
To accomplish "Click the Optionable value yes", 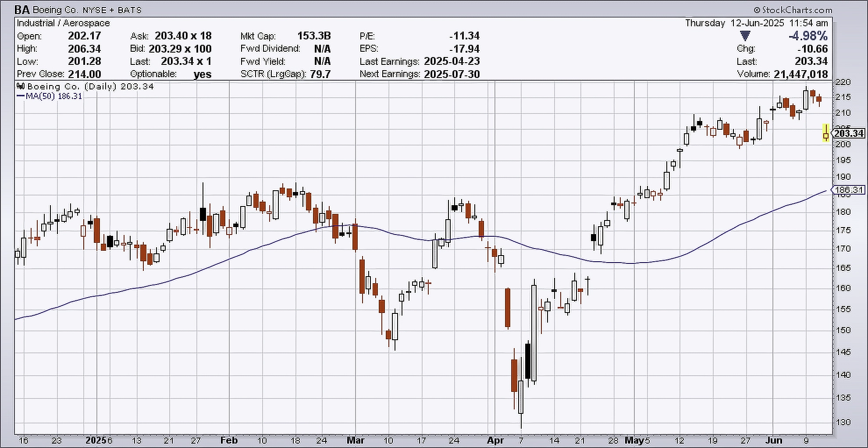I will point(203,74).
